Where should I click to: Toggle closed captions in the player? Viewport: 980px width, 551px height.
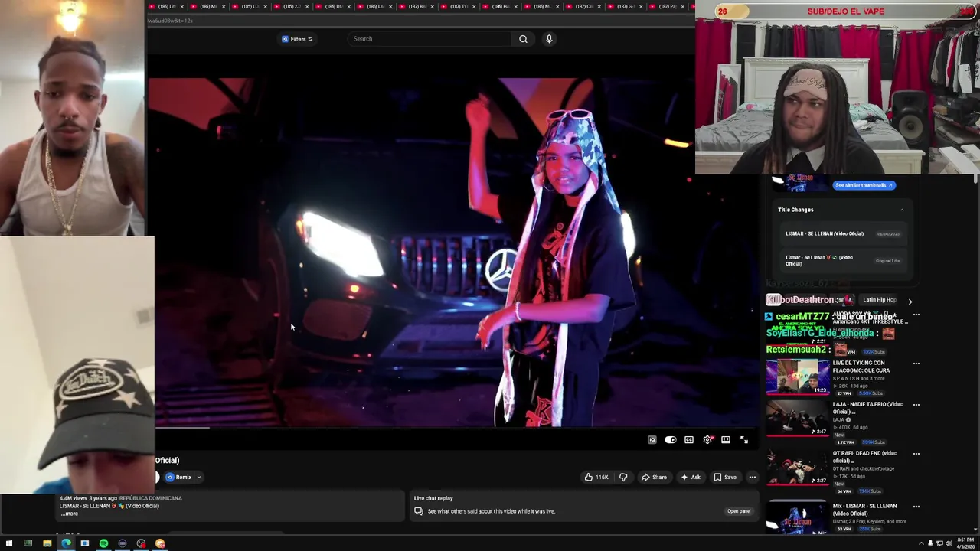tap(689, 440)
